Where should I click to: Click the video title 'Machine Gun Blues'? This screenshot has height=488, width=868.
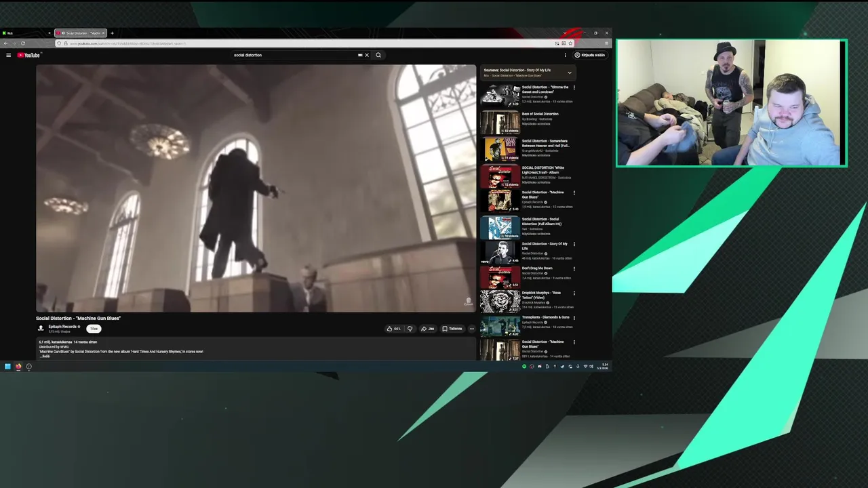[x=78, y=318]
